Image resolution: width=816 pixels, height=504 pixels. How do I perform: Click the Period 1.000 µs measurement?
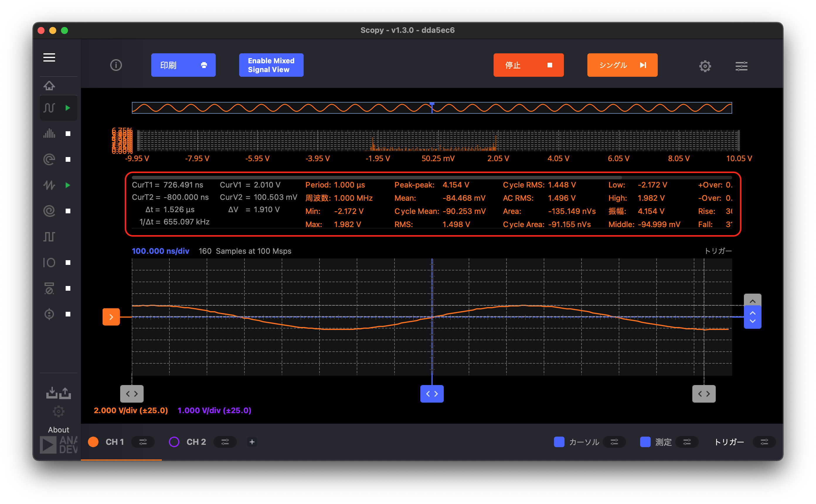click(x=335, y=185)
